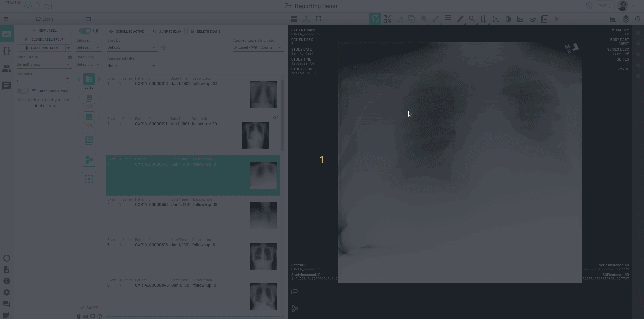Viewport: 644px width, 319px height.
Task: Select the ruler measurement tool
Action: coord(460,19)
